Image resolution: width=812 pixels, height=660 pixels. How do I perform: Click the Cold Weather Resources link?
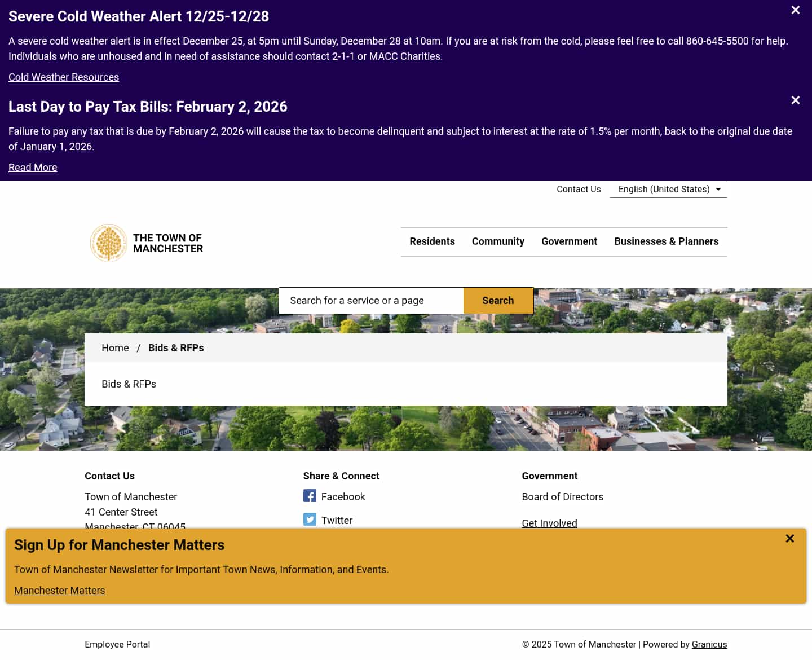pos(63,77)
